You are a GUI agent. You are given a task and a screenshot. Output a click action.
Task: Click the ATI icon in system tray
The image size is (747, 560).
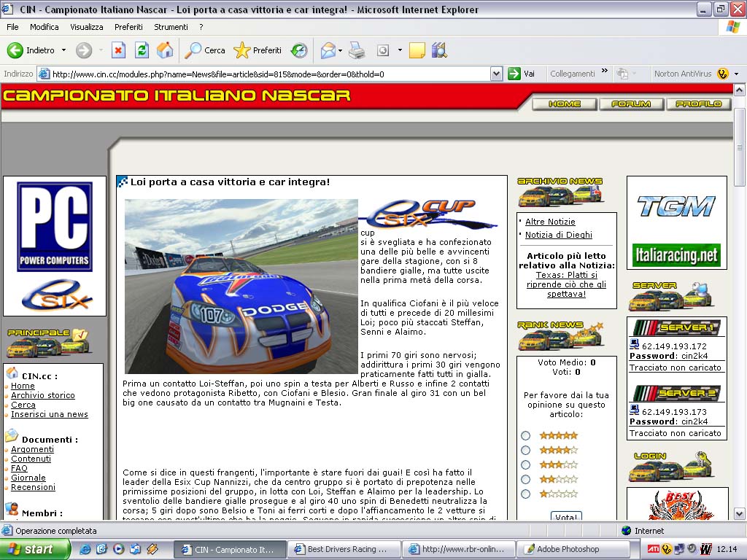pos(654,549)
